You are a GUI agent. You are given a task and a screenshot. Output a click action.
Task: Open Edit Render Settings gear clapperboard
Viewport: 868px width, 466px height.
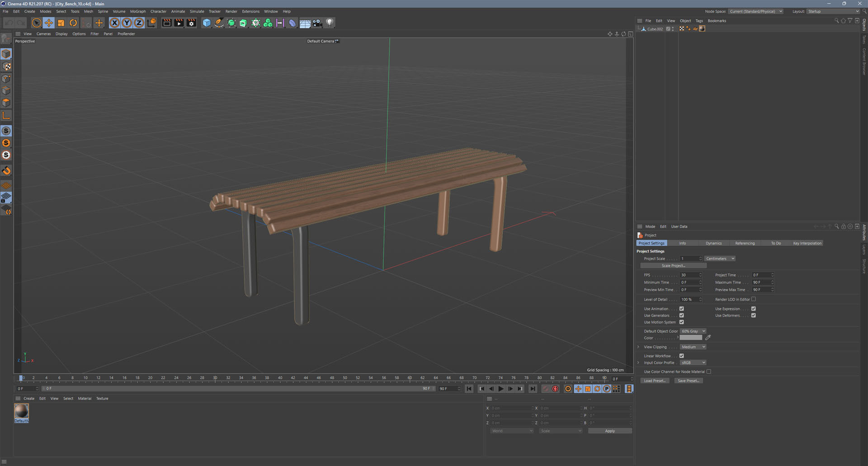click(191, 23)
